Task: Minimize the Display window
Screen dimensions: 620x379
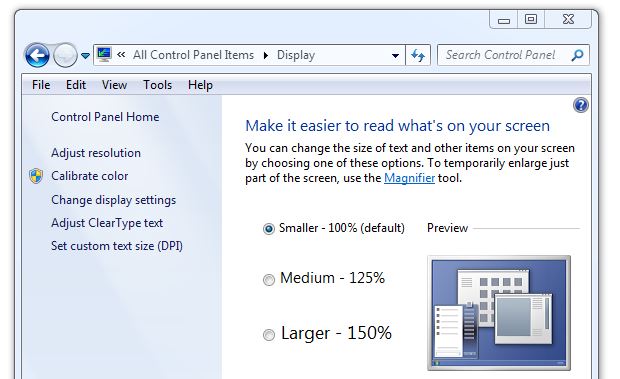Action: pos(503,19)
